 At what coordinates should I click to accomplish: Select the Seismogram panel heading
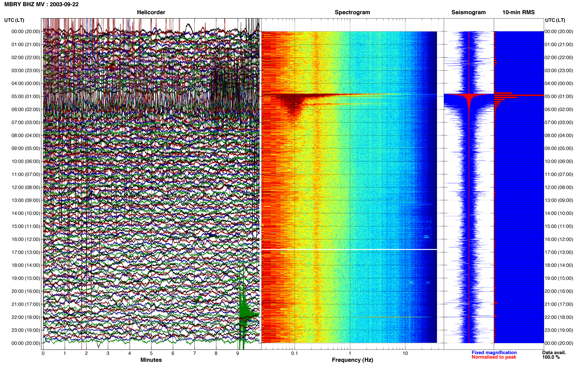pyautogui.click(x=469, y=12)
